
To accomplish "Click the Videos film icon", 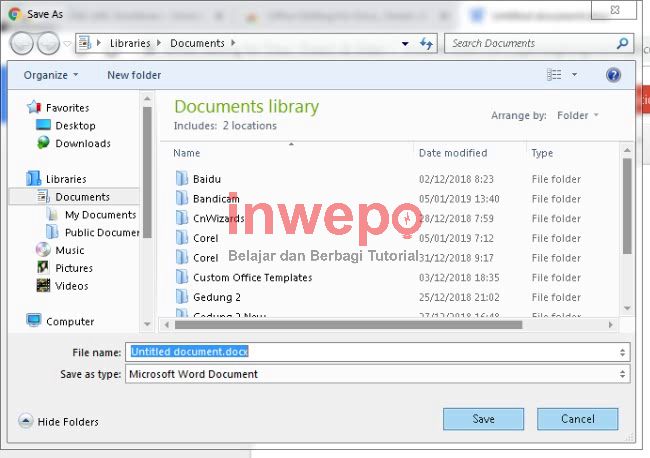I will pos(43,285).
